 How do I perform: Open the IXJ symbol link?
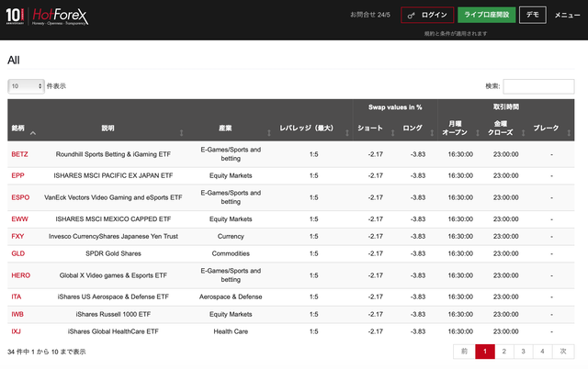click(x=16, y=331)
